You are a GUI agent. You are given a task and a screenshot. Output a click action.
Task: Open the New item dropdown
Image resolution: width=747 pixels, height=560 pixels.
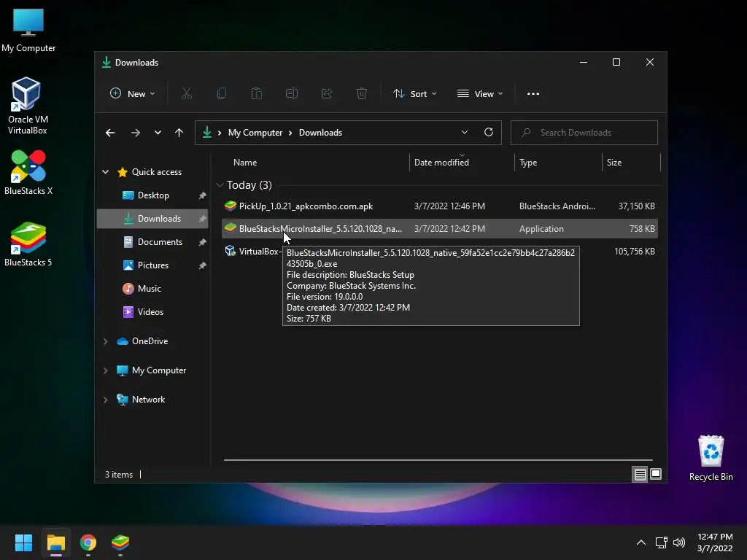133,94
